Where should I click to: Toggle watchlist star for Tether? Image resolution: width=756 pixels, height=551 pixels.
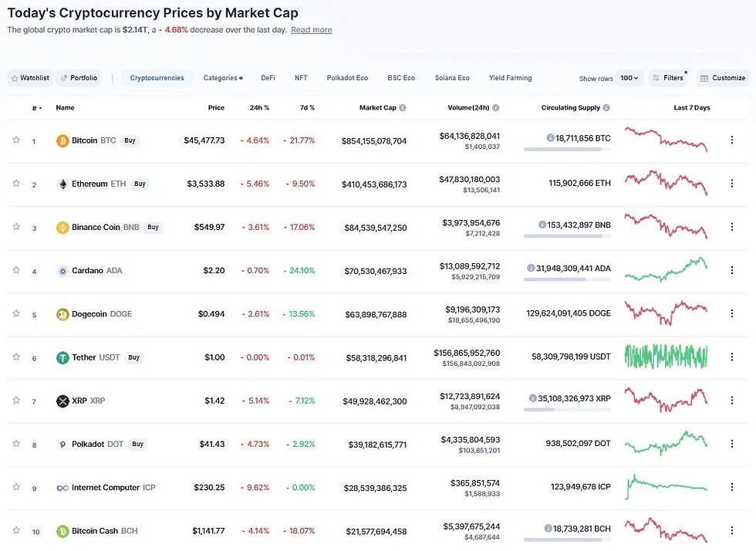pyautogui.click(x=16, y=357)
